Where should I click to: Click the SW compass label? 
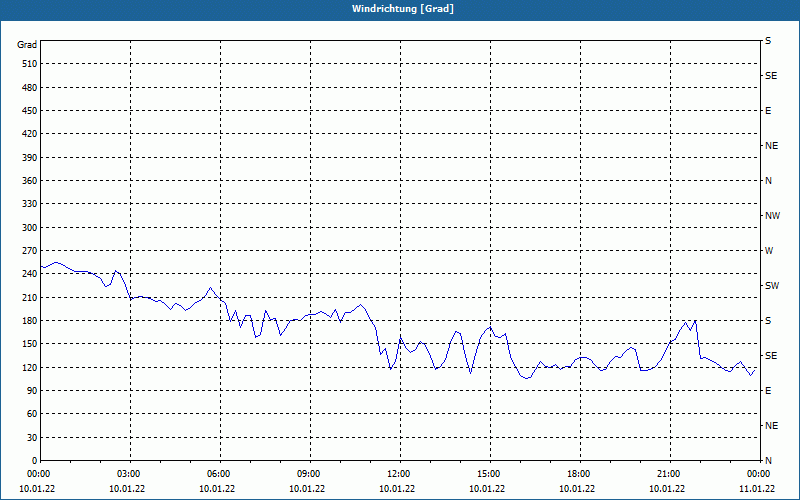pyautogui.click(x=772, y=286)
